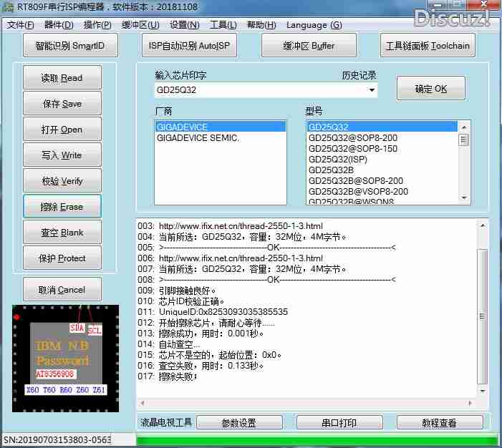Click the 参数设置 button
502x448 pixels.
pyautogui.click(x=239, y=423)
